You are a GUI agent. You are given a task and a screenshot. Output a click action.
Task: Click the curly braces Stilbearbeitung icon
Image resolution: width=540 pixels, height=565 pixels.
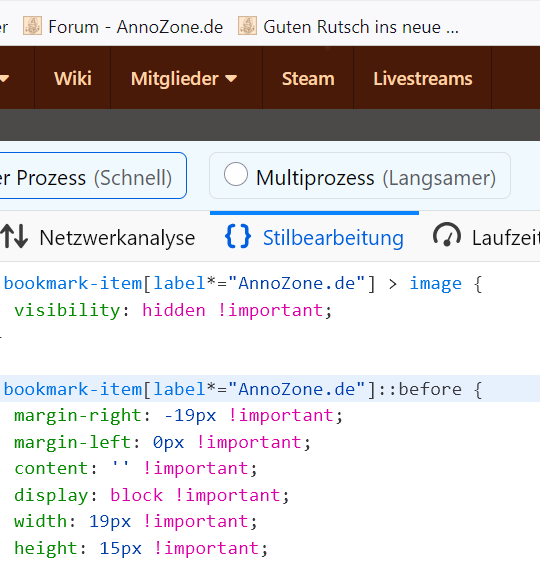(x=238, y=236)
